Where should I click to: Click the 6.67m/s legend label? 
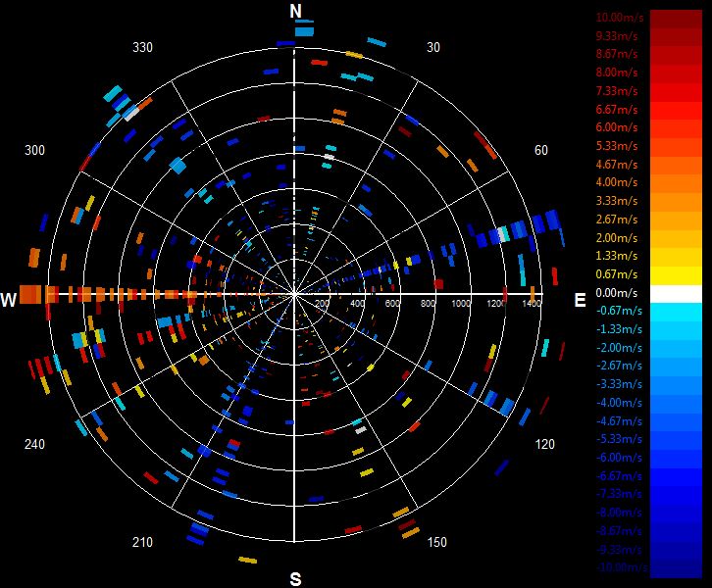617,110
